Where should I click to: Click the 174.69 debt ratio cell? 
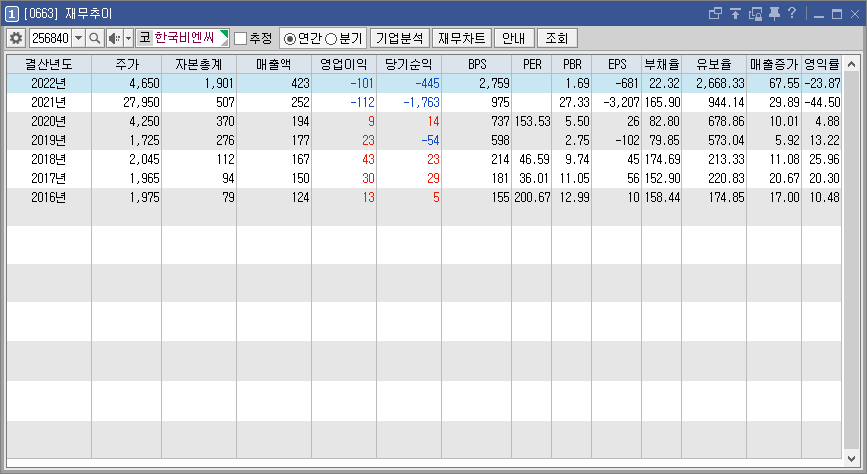[x=661, y=159]
